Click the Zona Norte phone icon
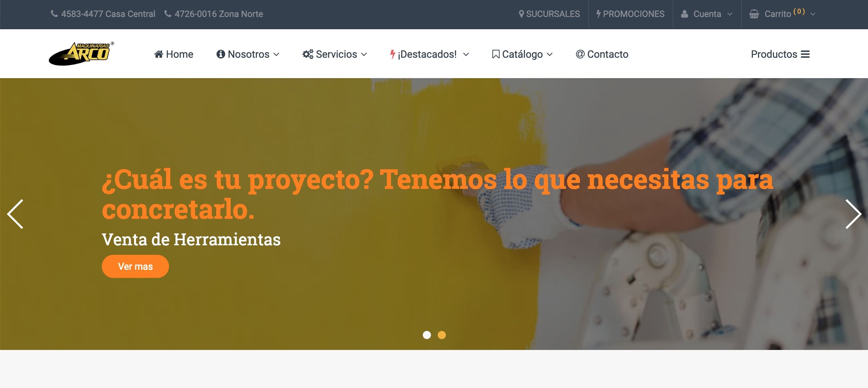 click(168, 14)
